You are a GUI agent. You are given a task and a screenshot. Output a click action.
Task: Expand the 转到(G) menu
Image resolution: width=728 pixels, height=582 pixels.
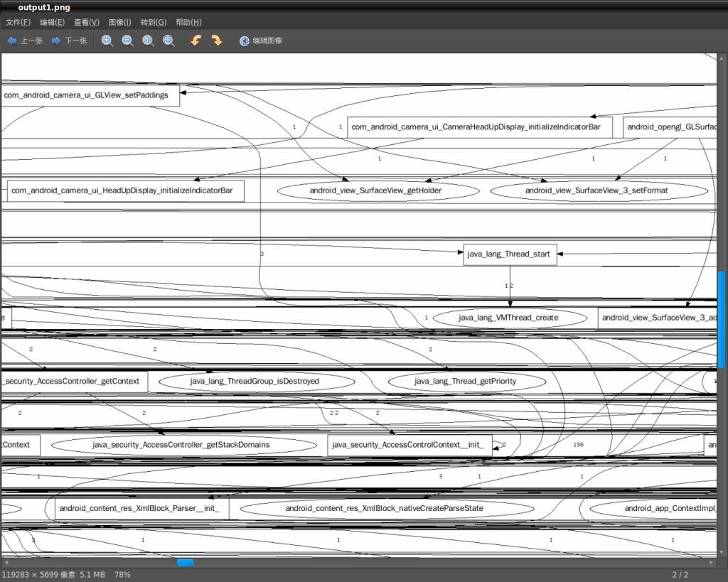(x=154, y=22)
